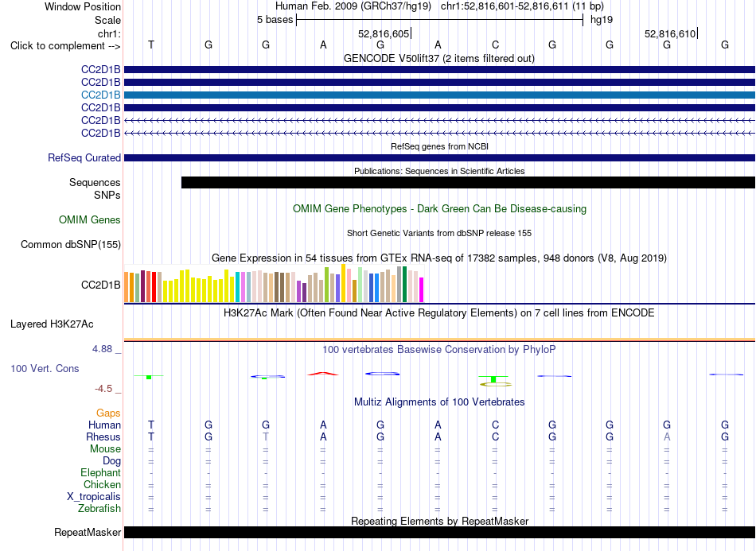Screen dimensions: 756x551
Task: Click the 52,816,605 position marker
Action: coord(384,33)
